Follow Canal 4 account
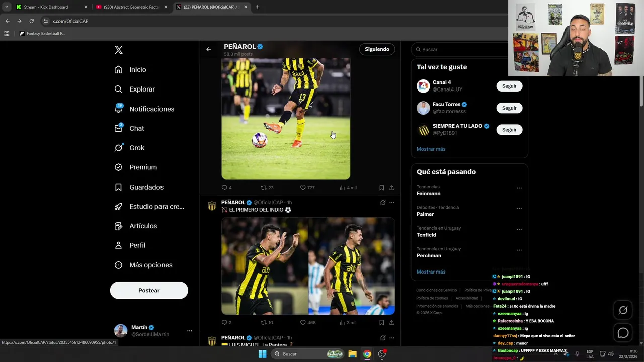The height and width of the screenshot is (362, 644). coord(509,86)
